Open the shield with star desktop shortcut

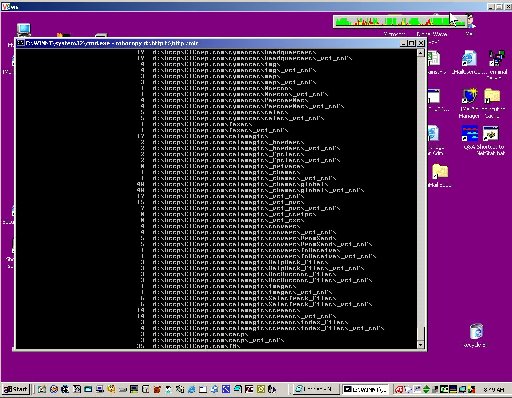(469, 96)
